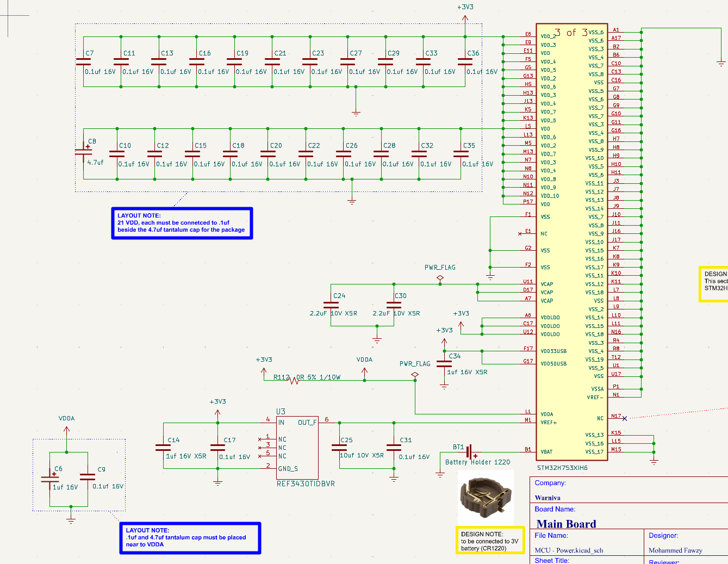The image size is (728, 564).
Task: Click the yellow CR1220 battery design note
Action: 489,540
